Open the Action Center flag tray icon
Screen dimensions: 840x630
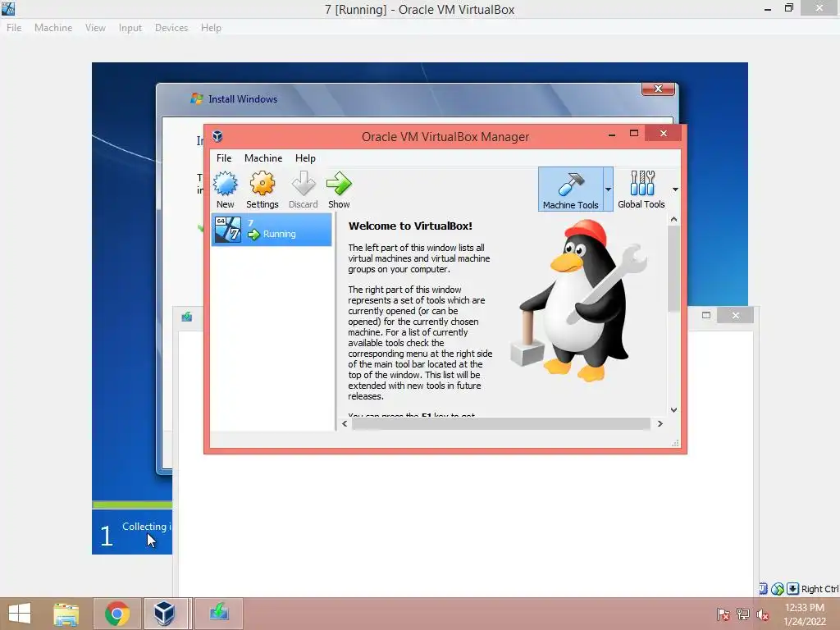click(x=724, y=614)
